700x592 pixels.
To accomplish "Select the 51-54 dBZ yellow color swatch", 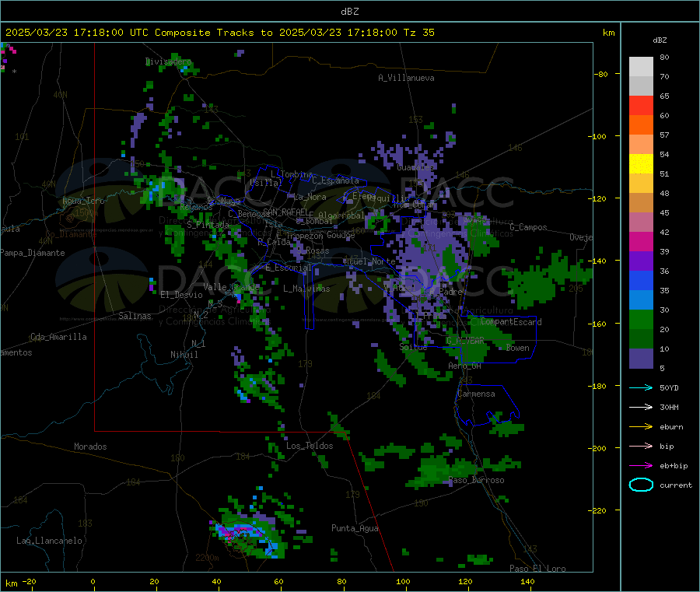I will [641, 164].
